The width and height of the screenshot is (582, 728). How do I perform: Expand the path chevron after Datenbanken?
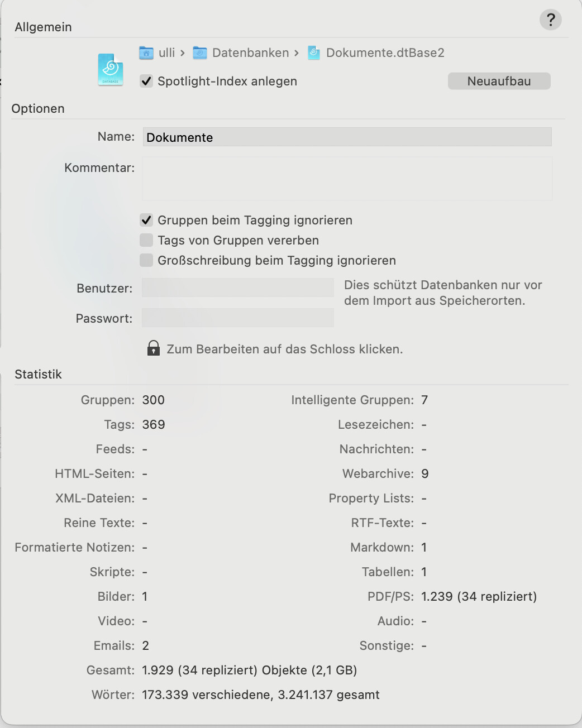[x=297, y=53]
